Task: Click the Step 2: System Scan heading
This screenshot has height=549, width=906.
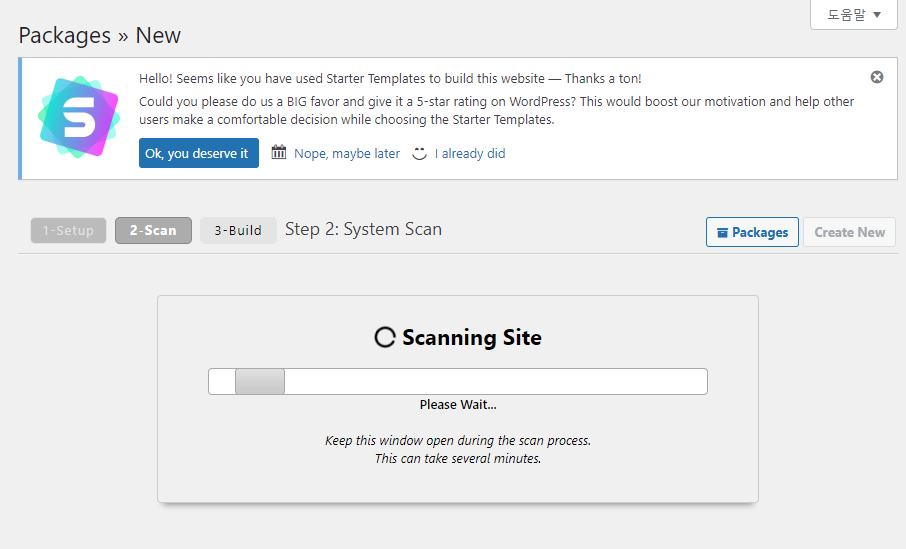Action: [363, 229]
